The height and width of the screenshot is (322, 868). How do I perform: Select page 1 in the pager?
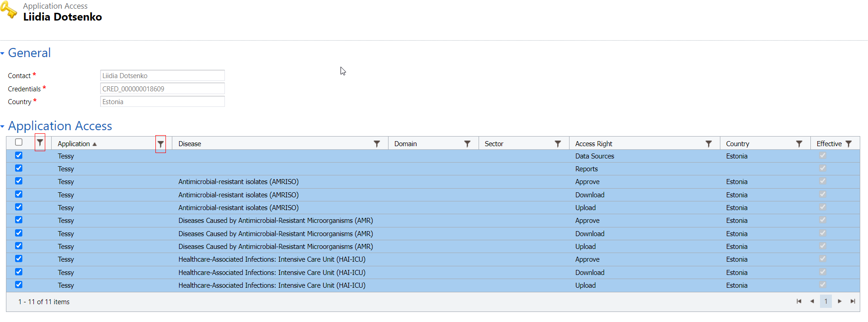point(825,301)
